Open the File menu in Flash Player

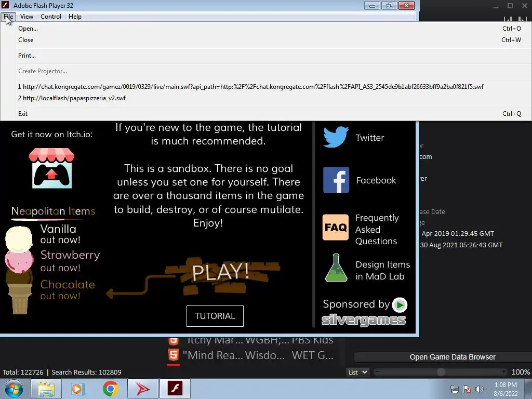[8, 16]
